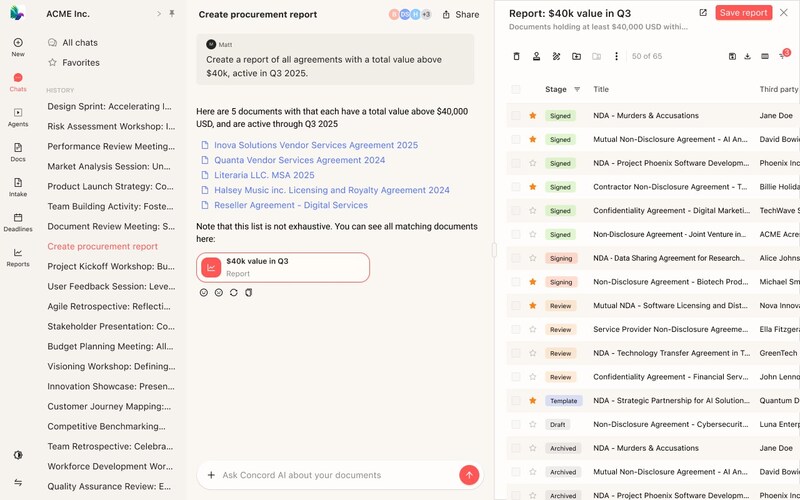Viewport: 800px width, 500px height.
Task: Star the Mutual Non-Disclosure Agreement row
Action: [x=533, y=139]
